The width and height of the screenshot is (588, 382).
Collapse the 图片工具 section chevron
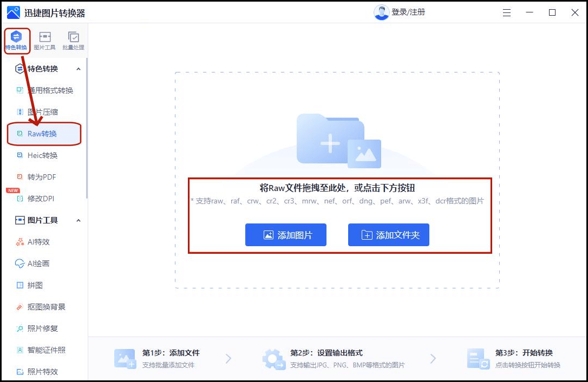79,220
